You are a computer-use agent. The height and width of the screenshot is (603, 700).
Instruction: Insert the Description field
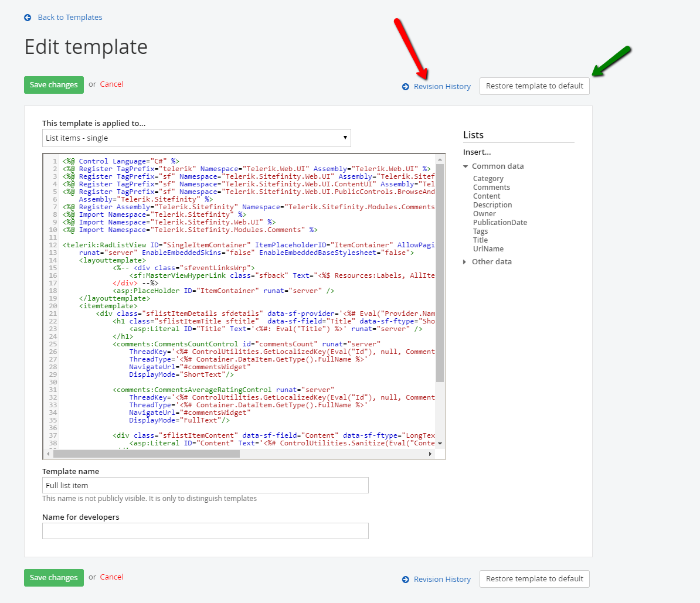492,205
